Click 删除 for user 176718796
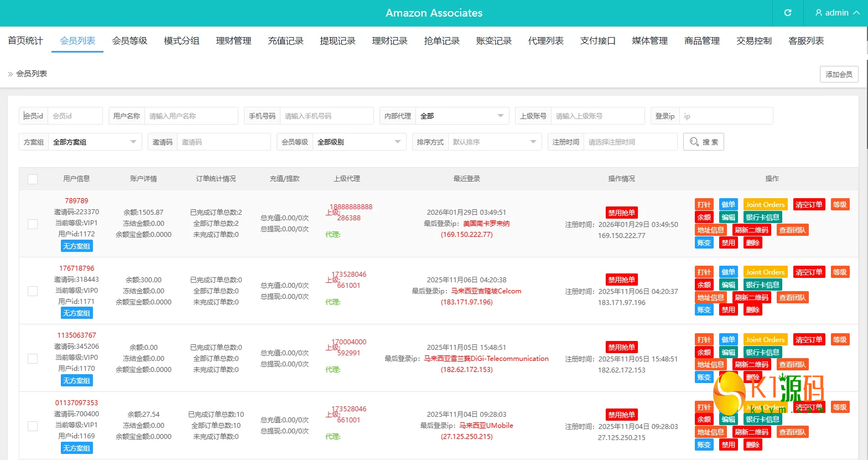Viewport: 868px width, 460px height. [752, 310]
